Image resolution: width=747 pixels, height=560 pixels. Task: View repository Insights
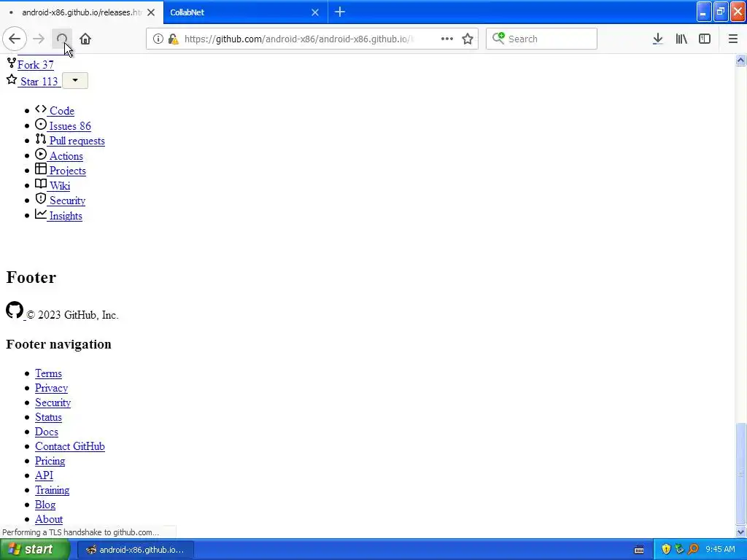(x=65, y=216)
